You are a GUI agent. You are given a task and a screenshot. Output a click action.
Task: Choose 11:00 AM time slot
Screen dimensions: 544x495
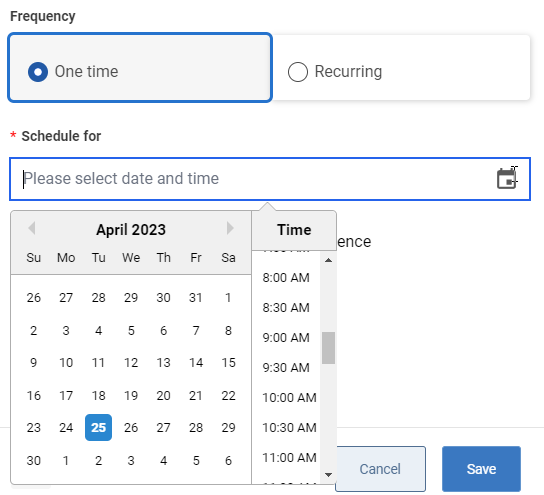click(x=289, y=458)
